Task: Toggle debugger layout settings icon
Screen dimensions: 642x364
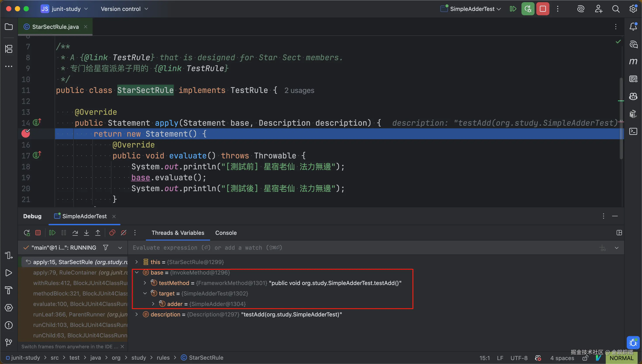Action: pyautogui.click(x=619, y=233)
